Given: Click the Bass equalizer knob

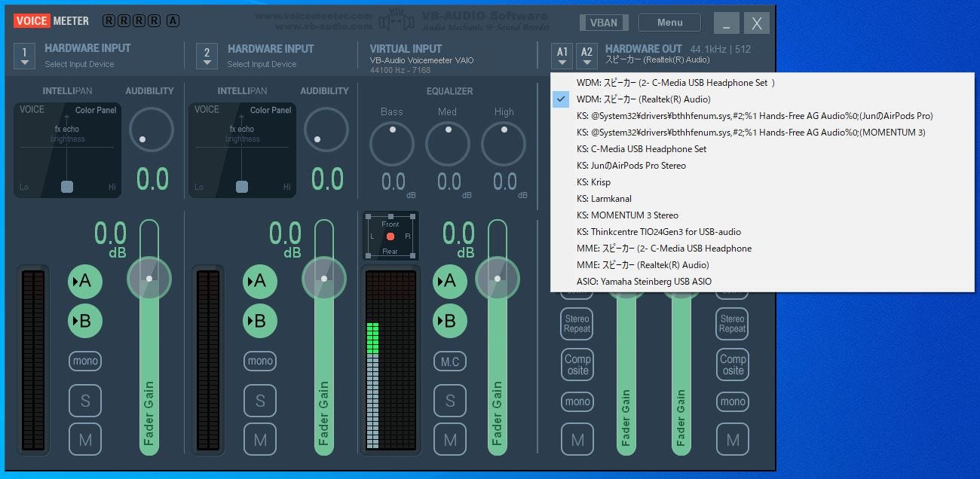Looking at the screenshot, I should point(392,143).
